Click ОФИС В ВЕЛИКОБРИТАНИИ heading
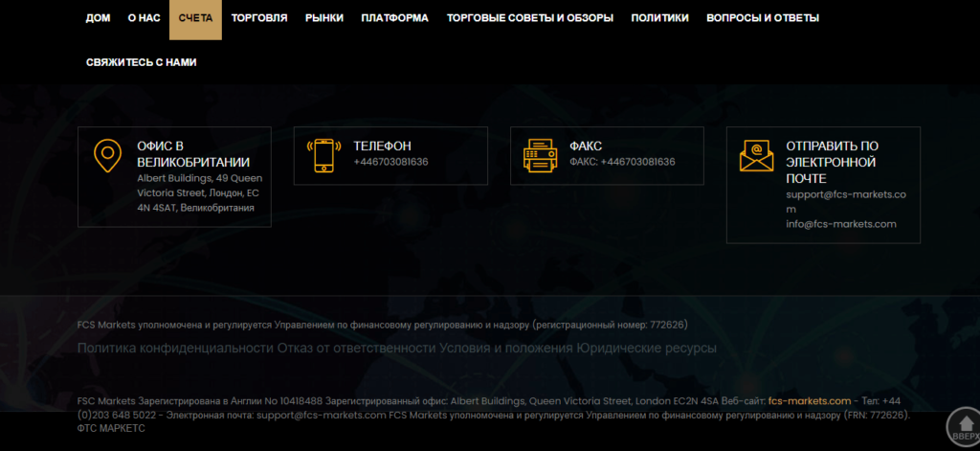 point(193,154)
